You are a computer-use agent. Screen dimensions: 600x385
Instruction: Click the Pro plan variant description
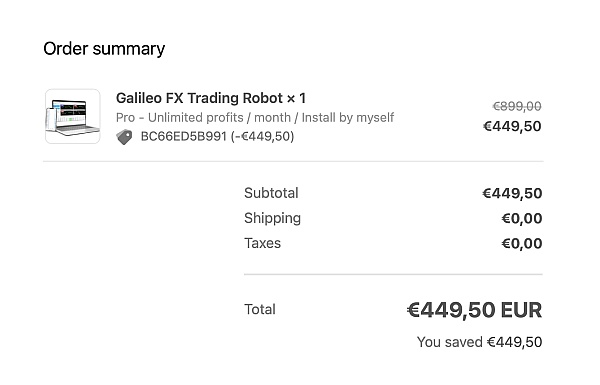(x=255, y=117)
